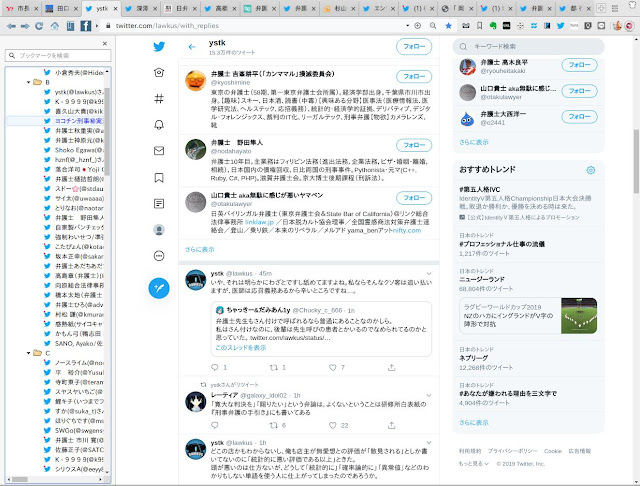Click the Twitter keyword search field

[x=529, y=47]
